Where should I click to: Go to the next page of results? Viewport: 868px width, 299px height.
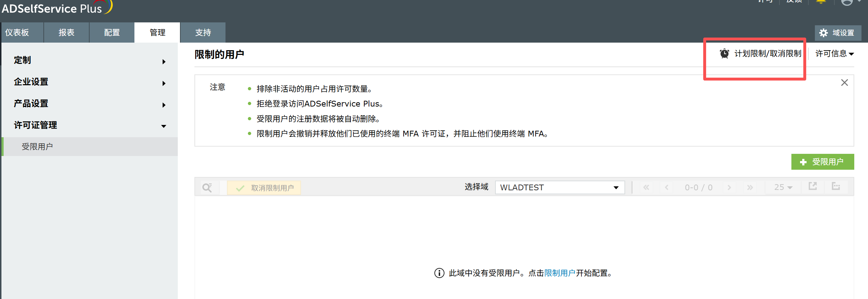(729, 187)
